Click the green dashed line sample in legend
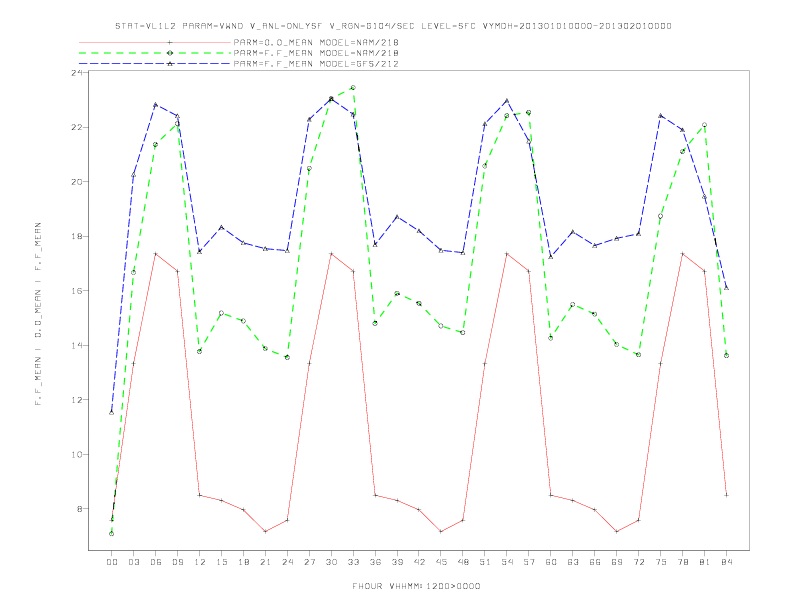This screenshot has width=792, height=612. coord(155,53)
